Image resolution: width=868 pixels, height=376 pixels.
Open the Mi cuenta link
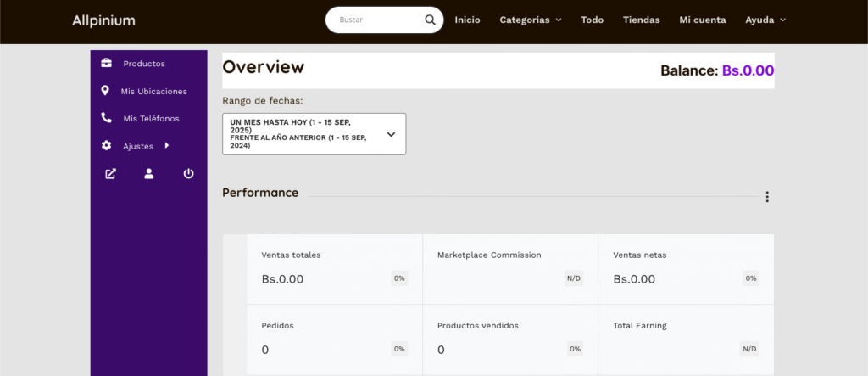[702, 20]
